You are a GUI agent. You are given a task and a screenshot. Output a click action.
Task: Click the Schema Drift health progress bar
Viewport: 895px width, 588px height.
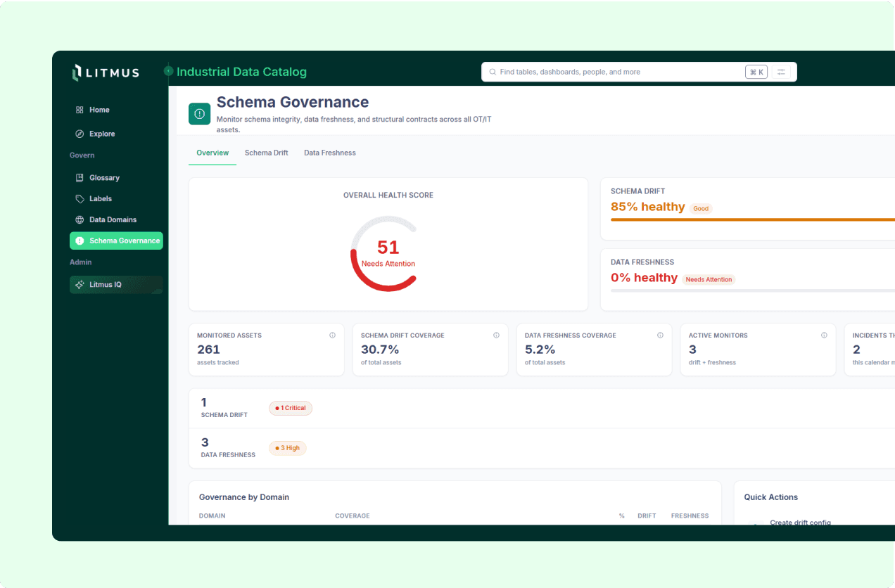pos(753,220)
